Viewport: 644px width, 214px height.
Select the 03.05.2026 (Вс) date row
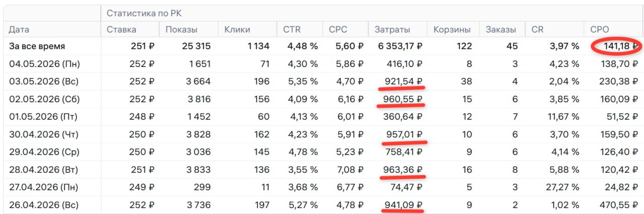pos(322,82)
